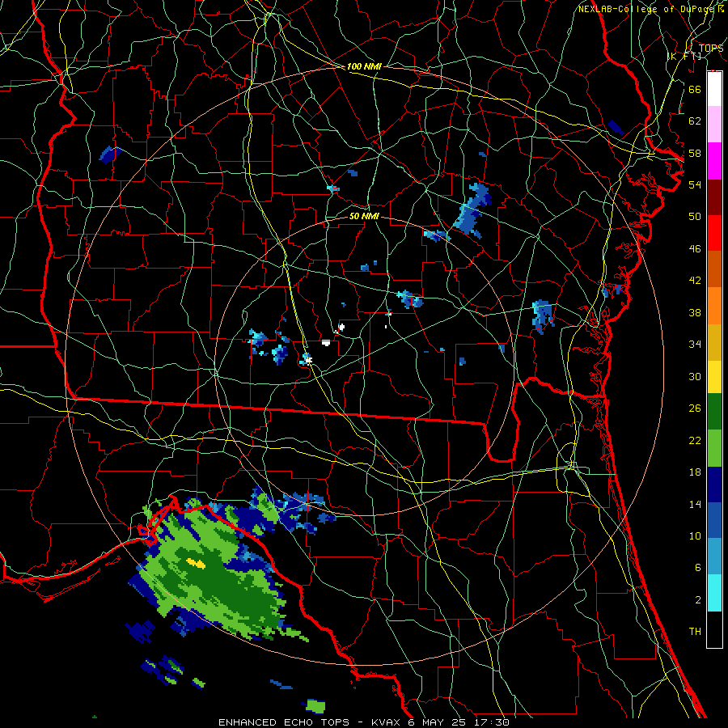Select the cyan legend swatch
The image size is (728, 728).
tap(714, 593)
